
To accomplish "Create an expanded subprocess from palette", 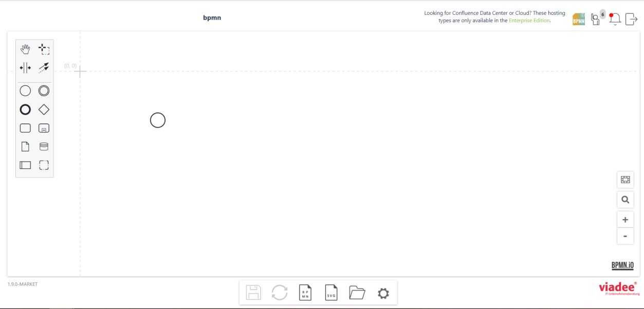I will pos(44,128).
